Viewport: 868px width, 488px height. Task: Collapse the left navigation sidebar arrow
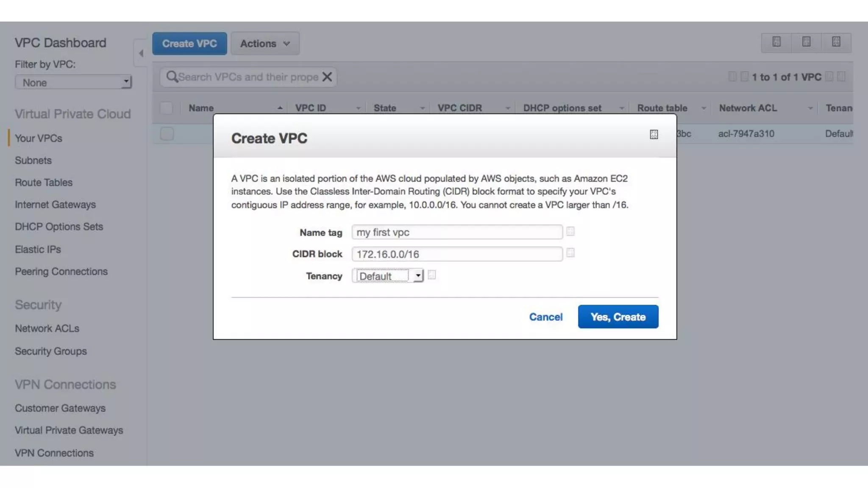(x=141, y=53)
